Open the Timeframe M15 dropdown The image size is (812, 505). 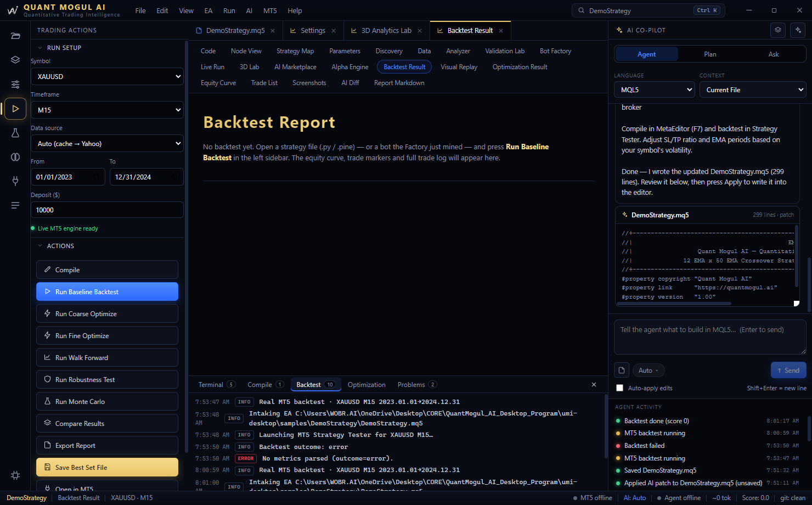coord(107,110)
